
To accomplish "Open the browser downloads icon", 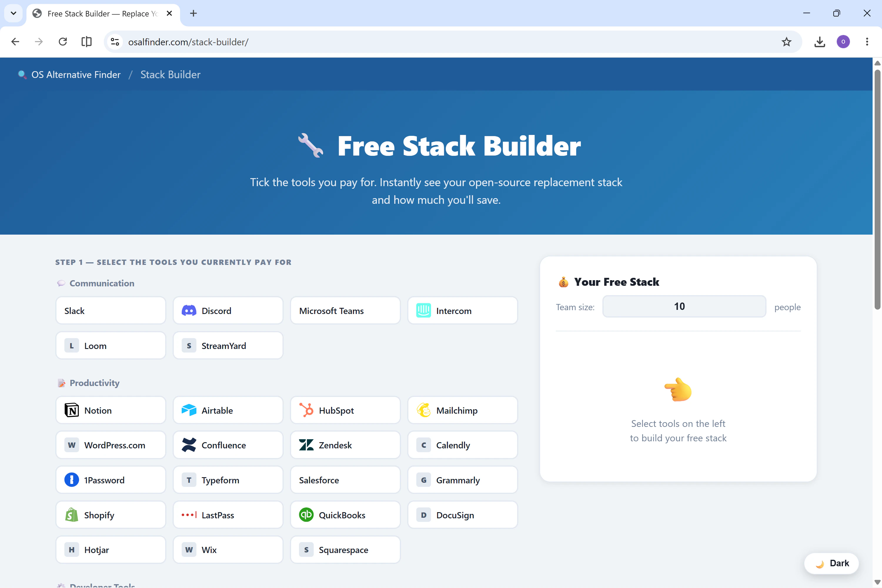I will tap(819, 42).
